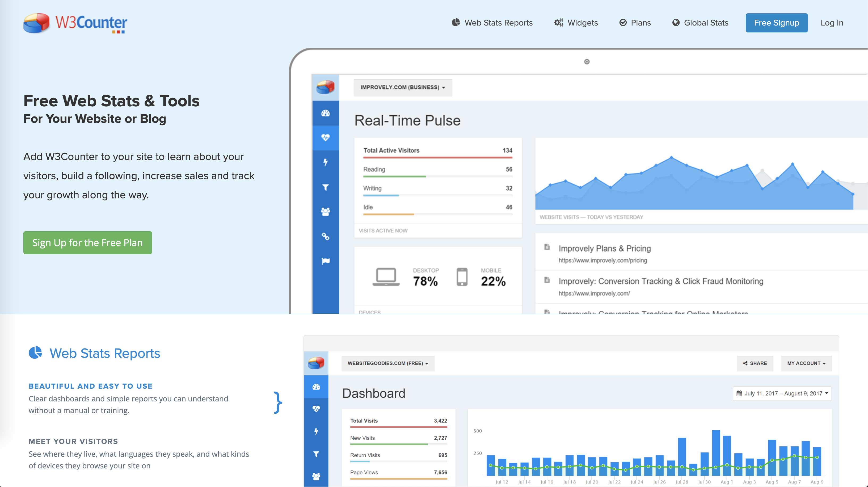Click the laptop desktop device icon
The width and height of the screenshot is (868, 487).
[x=386, y=277]
